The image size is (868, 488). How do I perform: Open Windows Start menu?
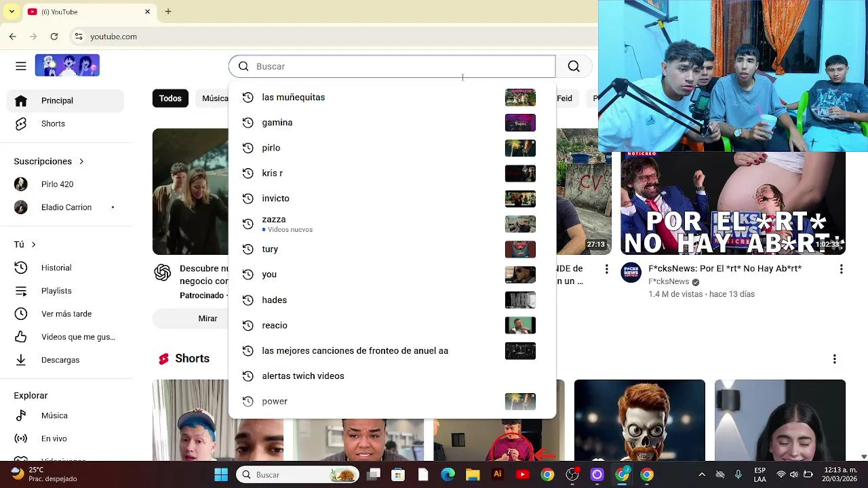click(x=221, y=474)
